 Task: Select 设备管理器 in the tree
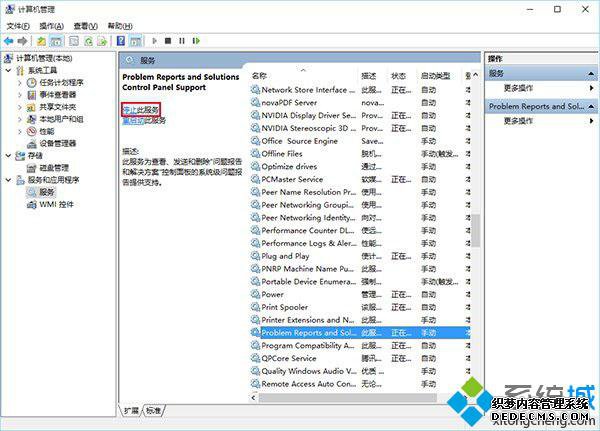tap(58, 144)
